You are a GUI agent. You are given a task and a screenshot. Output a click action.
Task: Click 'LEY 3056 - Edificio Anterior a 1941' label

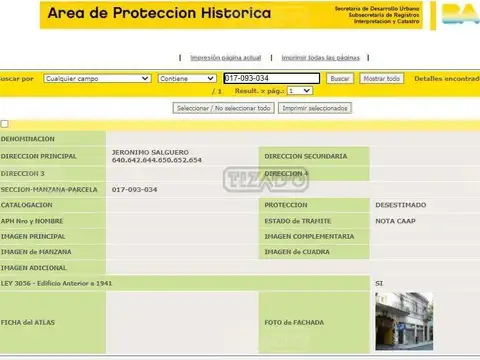(x=56, y=283)
